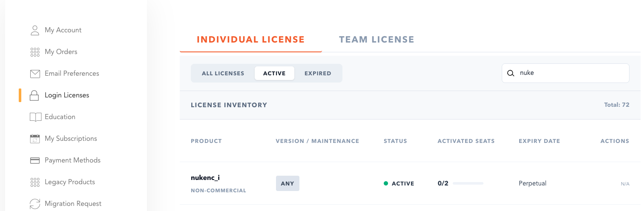The width and height of the screenshot is (644, 211).
Task: Select Login Licenses in sidebar
Action: [67, 95]
